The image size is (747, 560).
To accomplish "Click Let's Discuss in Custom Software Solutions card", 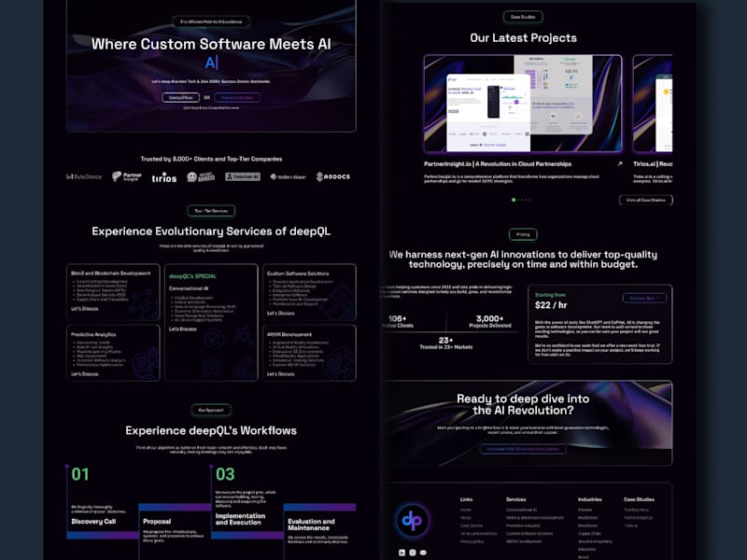I will coord(281,313).
